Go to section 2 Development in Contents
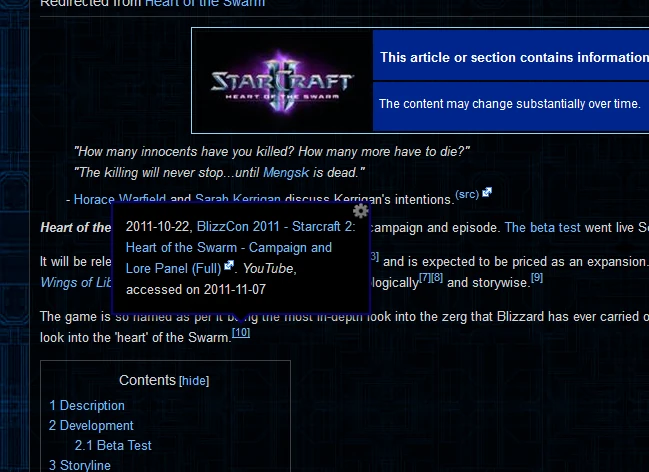649x472 pixels. coord(91,425)
